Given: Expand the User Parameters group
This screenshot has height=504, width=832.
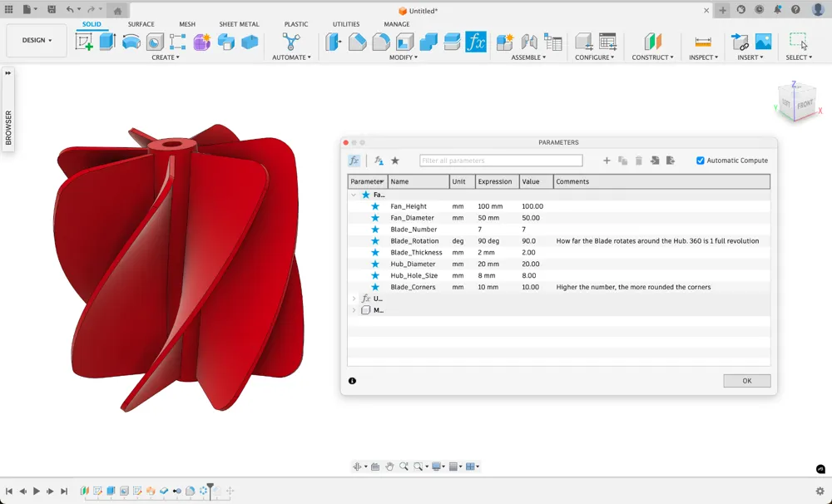Looking at the screenshot, I should (x=354, y=298).
